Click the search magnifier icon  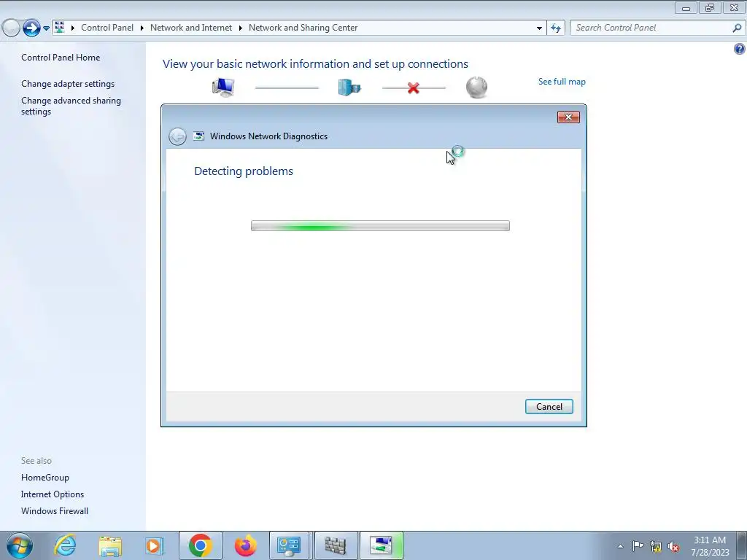[737, 28]
